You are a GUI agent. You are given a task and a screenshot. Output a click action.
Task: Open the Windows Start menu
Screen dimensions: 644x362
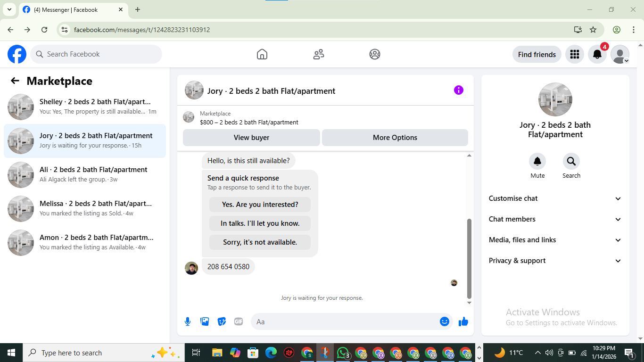click(11, 353)
